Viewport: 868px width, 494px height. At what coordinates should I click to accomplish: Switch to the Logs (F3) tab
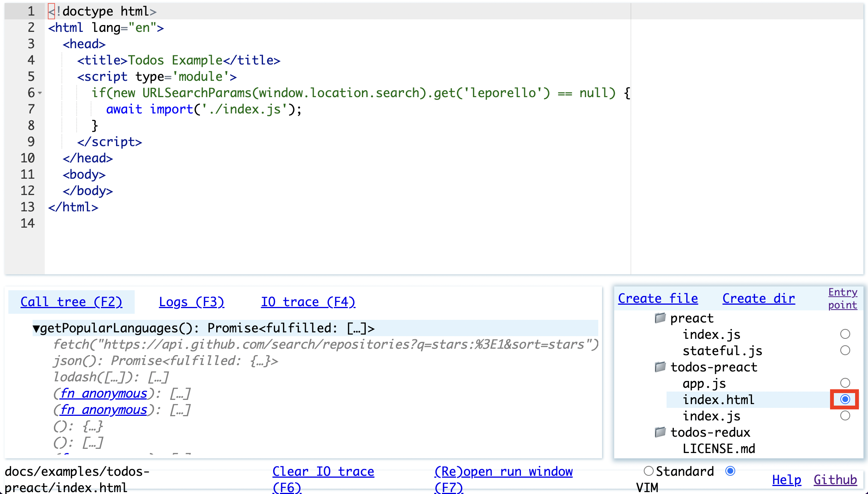(192, 302)
